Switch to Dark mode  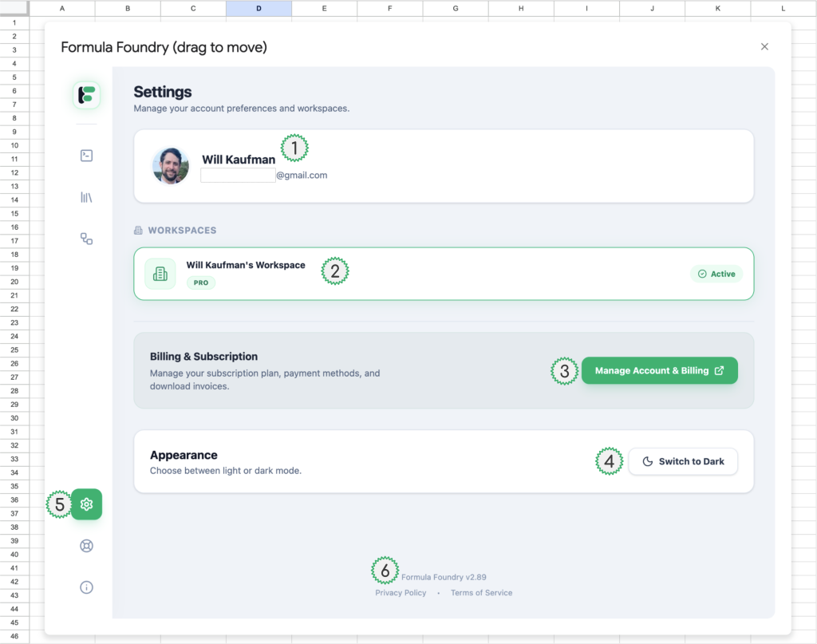point(683,461)
